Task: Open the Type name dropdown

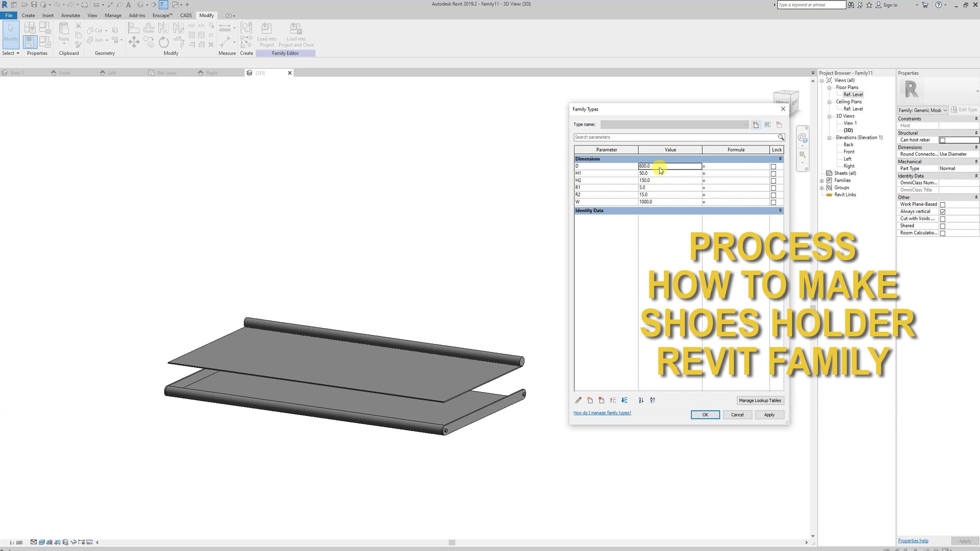Action: pos(745,124)
